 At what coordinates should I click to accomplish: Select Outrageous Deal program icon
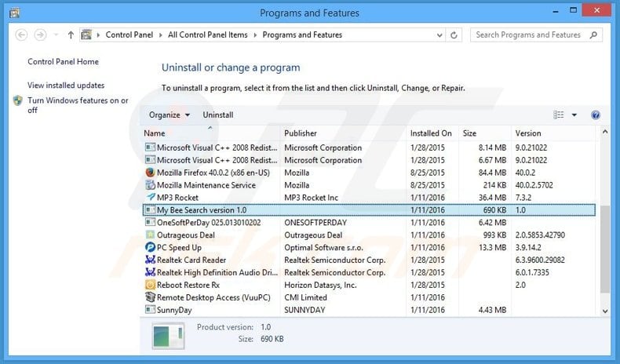(x=150, y=235)
